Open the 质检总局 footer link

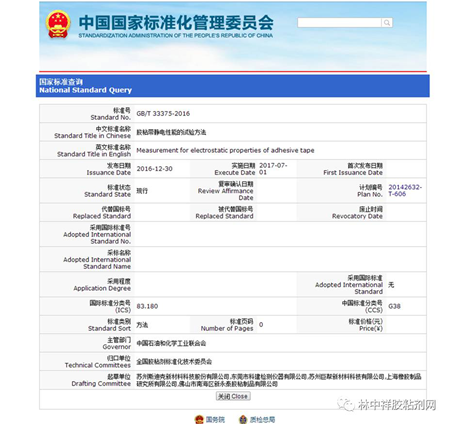[x=262, y=419]
